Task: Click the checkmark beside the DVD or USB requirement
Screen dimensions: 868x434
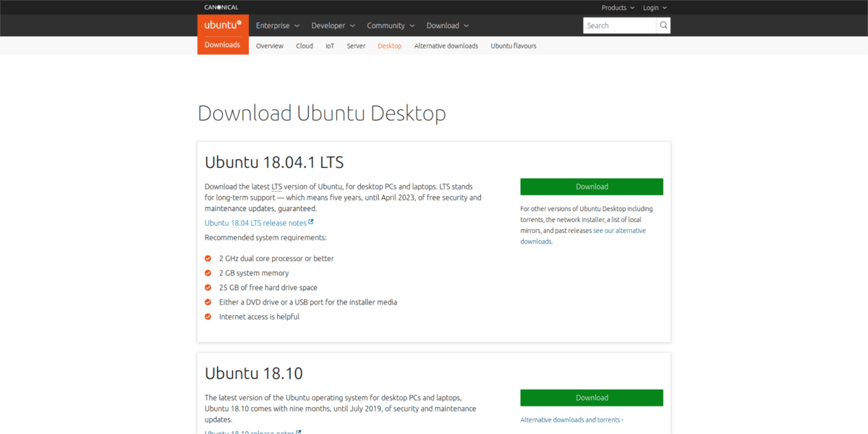Action: [208, 302]
